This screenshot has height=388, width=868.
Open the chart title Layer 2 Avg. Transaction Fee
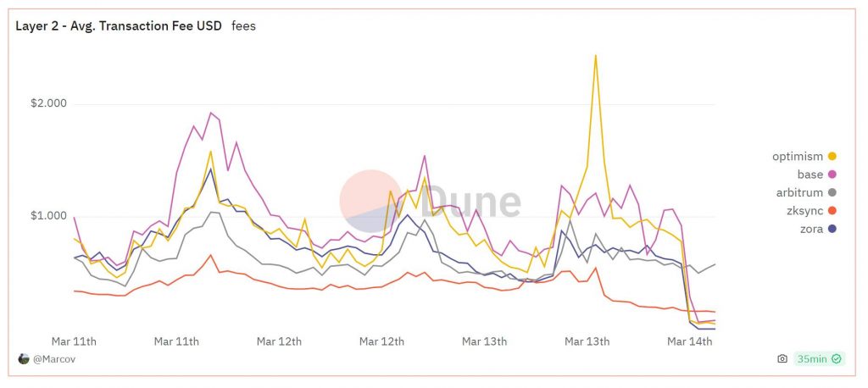[119, 25]
